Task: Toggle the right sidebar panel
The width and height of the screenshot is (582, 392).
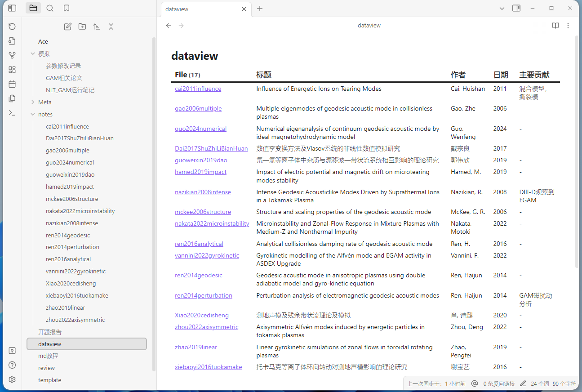Action: pos(516,8)
